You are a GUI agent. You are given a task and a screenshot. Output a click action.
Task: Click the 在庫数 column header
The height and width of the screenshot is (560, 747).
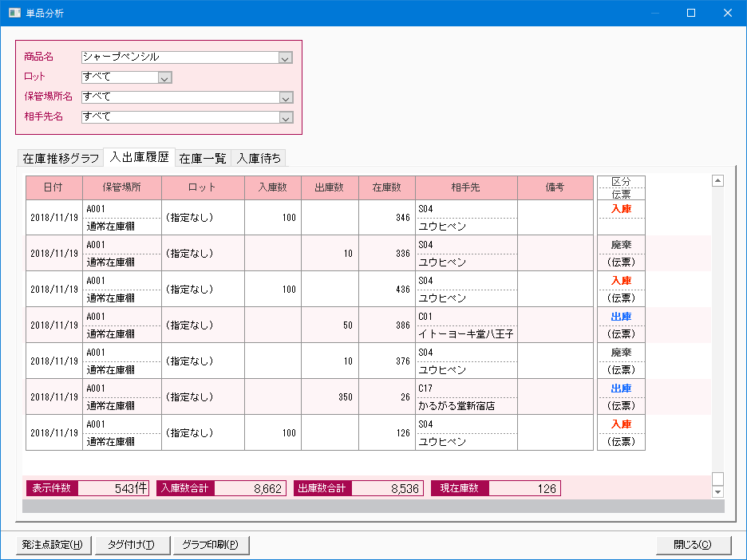pyautogui.click(x=386, y=187)
